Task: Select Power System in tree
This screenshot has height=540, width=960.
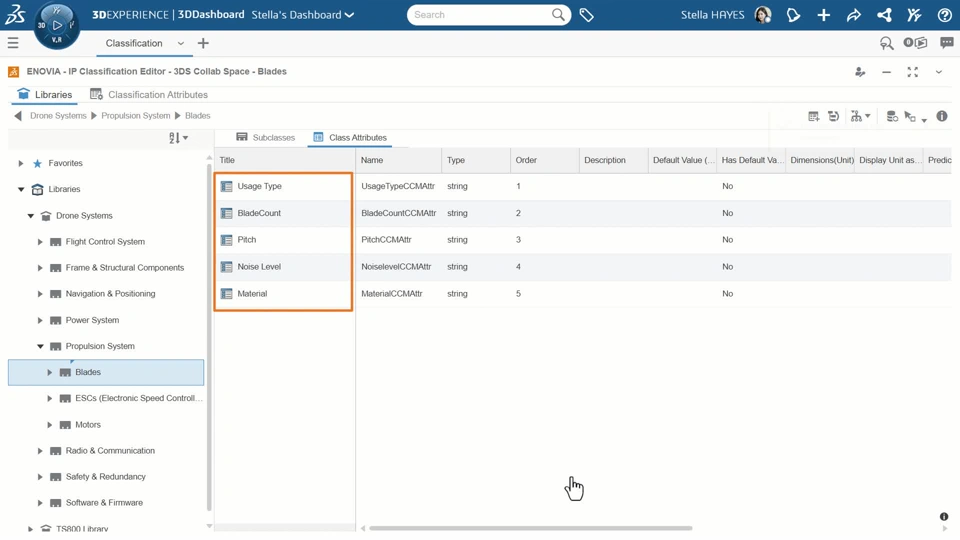Action: 92,320
